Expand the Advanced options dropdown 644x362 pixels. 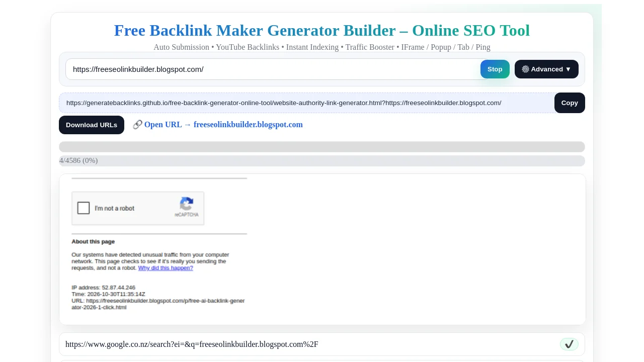546,69
